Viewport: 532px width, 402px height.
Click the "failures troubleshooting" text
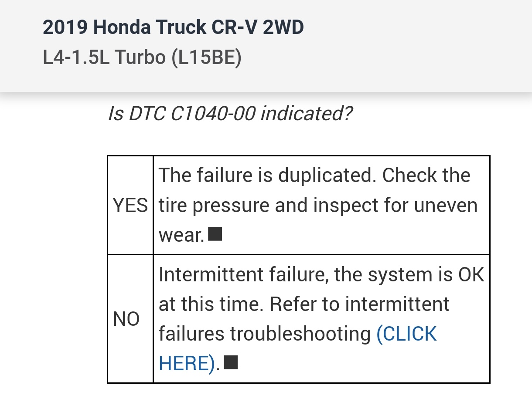[x=264, y=334]
